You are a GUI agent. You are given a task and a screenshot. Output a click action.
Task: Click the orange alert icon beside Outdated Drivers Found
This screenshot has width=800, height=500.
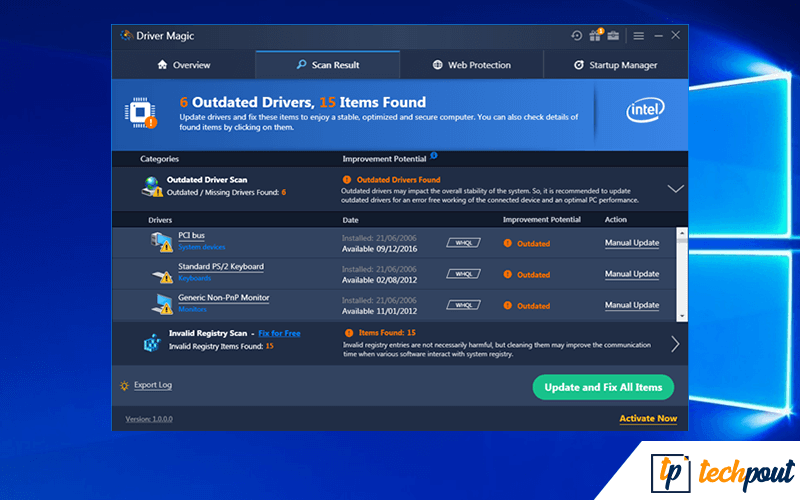(x=347, y=180)
